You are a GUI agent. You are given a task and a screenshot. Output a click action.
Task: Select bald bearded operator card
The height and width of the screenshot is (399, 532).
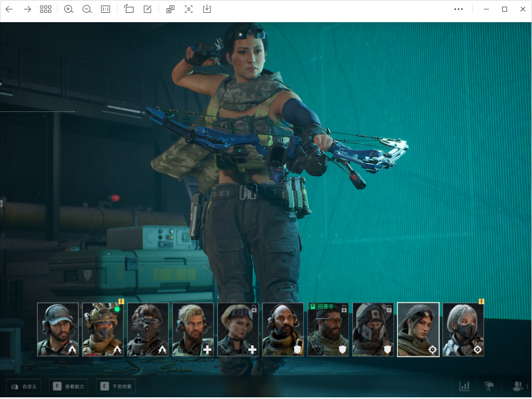pyautogui.click(x=283, y=329)
